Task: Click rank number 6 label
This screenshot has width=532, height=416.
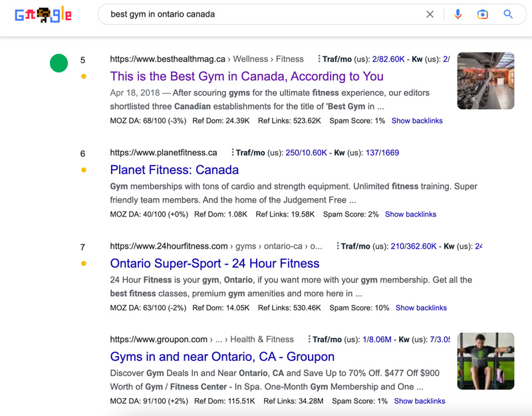Action: click(x=82, y=154)
